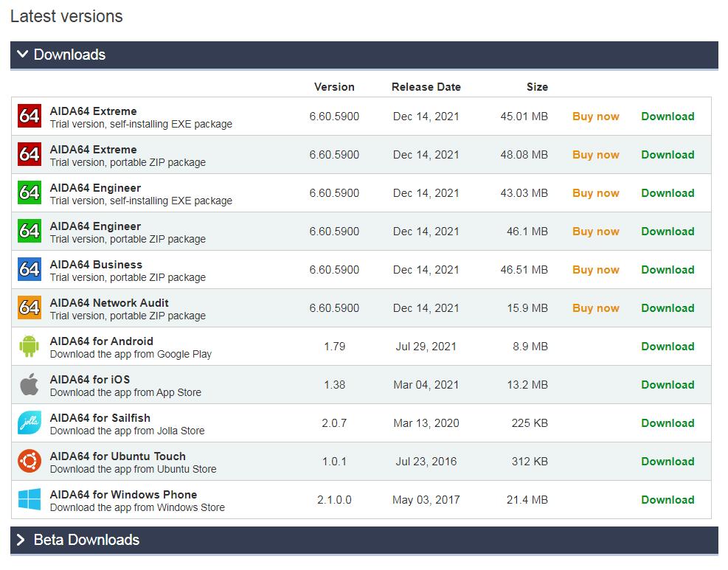Click the 48.08 MB size value
The height and width of the screenshot is (570, 728).
[524, 155]
